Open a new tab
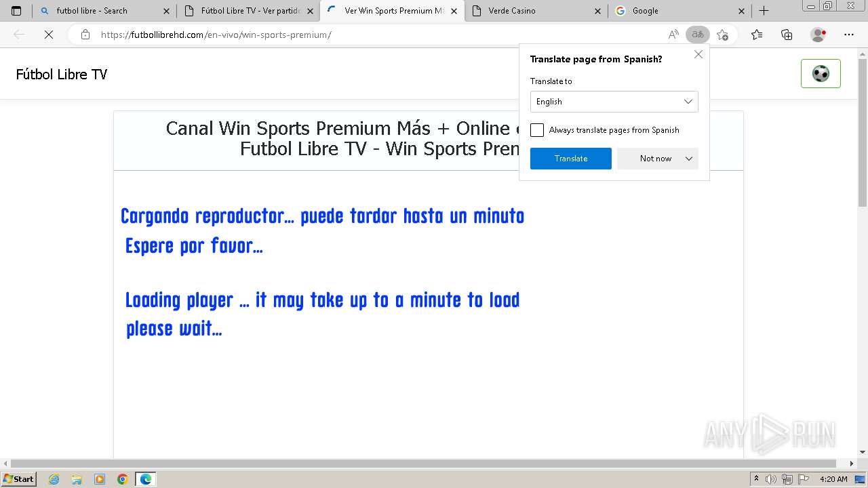Screen dimensions: 868x488 pyautogui.click(x=764, y=11)
